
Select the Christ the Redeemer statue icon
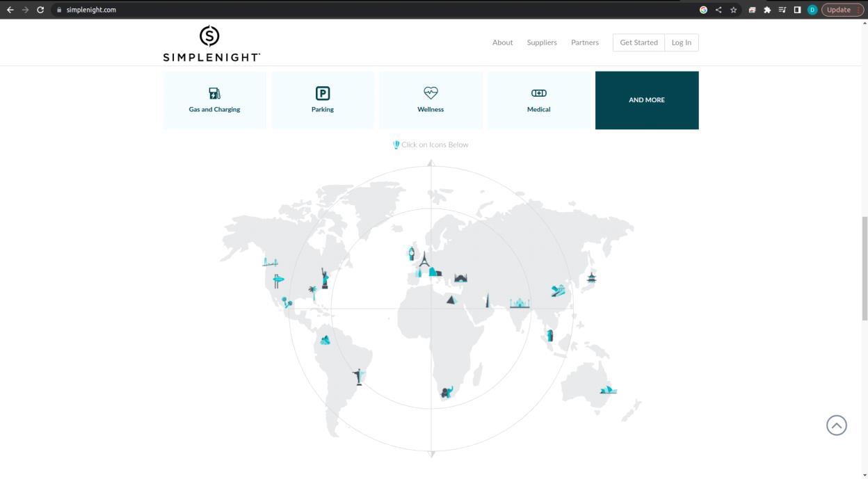click(x=358, y=377)
